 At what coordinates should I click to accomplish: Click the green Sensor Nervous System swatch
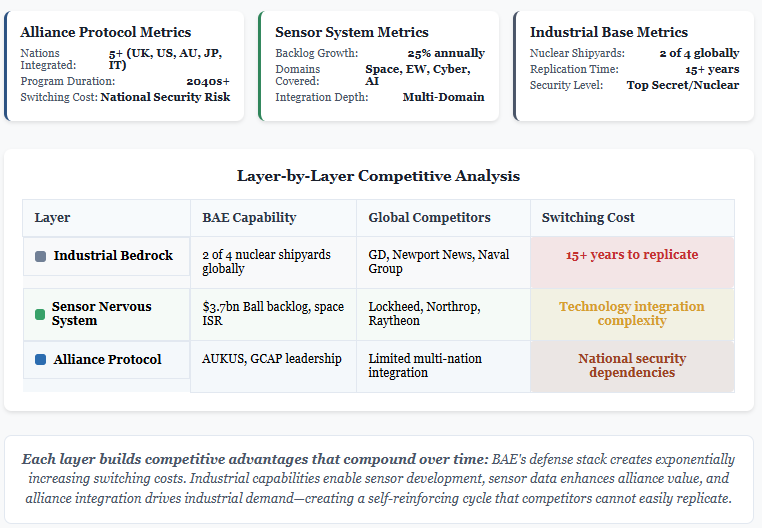40,315
